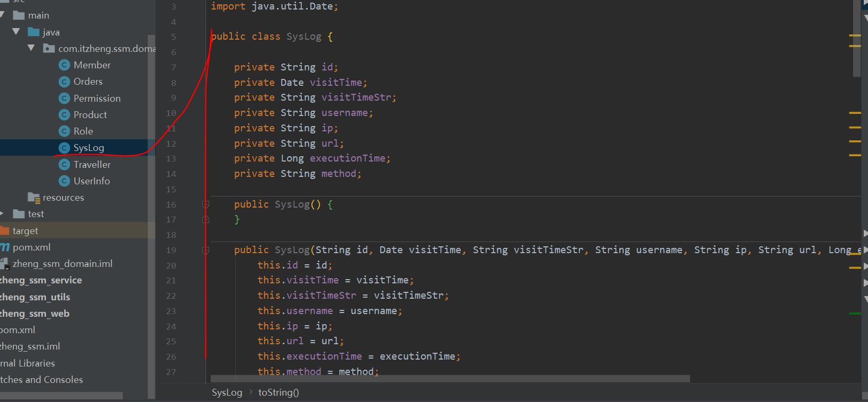Click the Orders class icon

point(64,82)
